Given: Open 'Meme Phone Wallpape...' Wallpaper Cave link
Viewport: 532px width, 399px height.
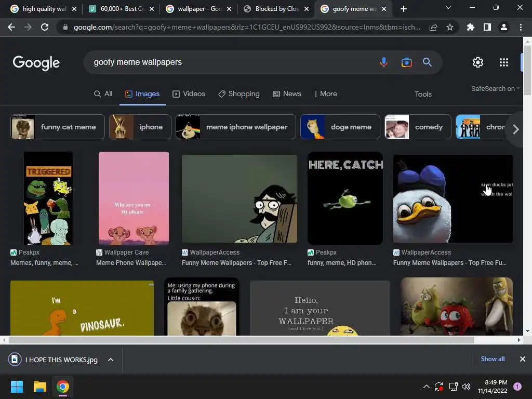Looking at the screenshot, I should click(x=131, y=262).
